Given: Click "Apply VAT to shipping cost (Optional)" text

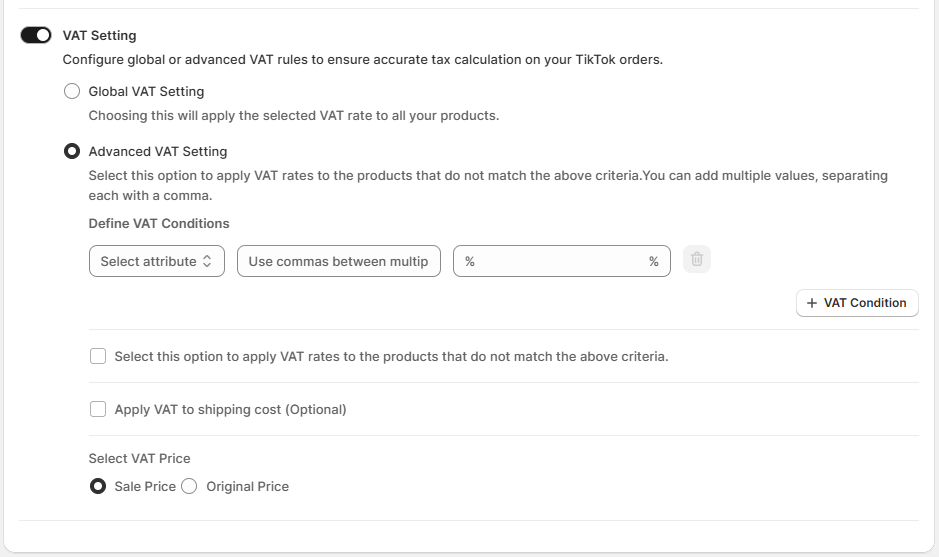Looking at the screenshot, I should coord(230,409).
